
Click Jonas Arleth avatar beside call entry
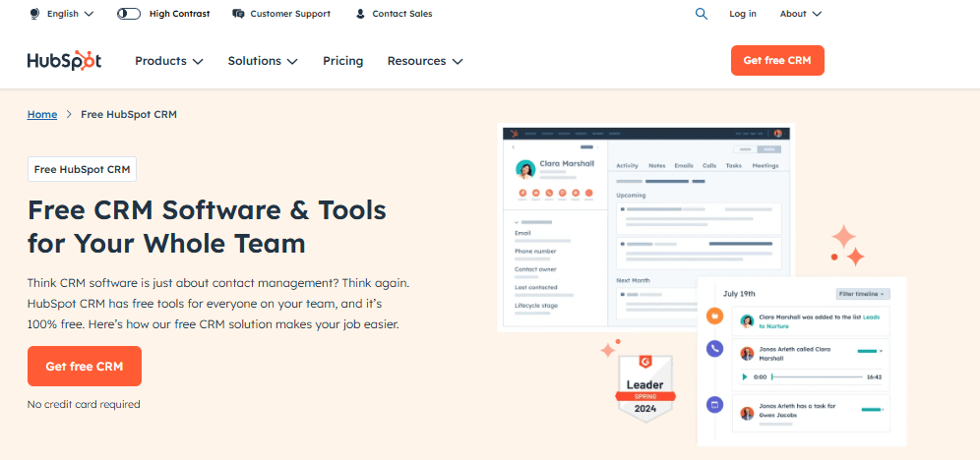[747, 354]
